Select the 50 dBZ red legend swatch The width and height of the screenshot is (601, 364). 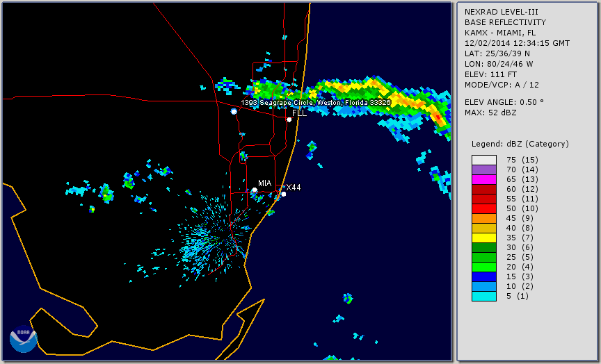[484, 208]
